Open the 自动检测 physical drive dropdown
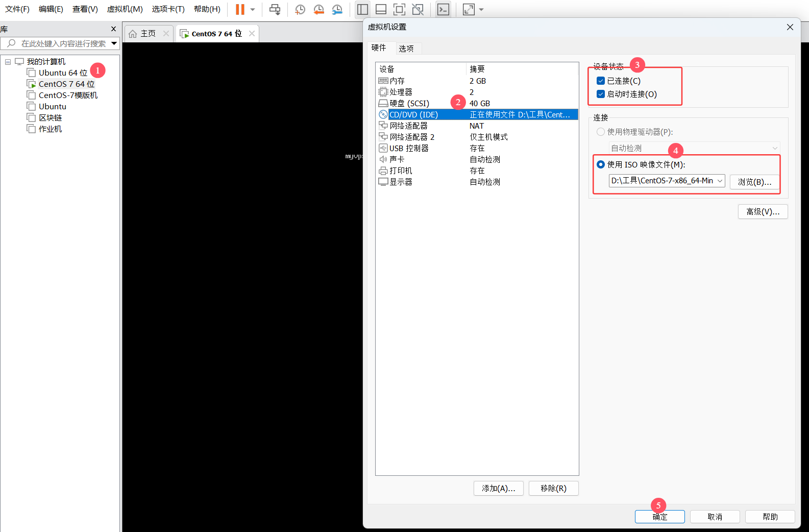The image size is (809, 532). click(x=695, y=148)
